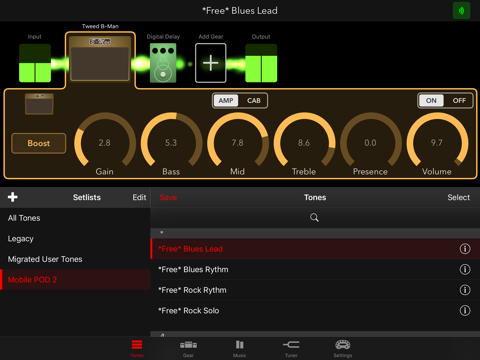
Task: Click the Add Gear plus box
Action: click(x=211, y=63)
